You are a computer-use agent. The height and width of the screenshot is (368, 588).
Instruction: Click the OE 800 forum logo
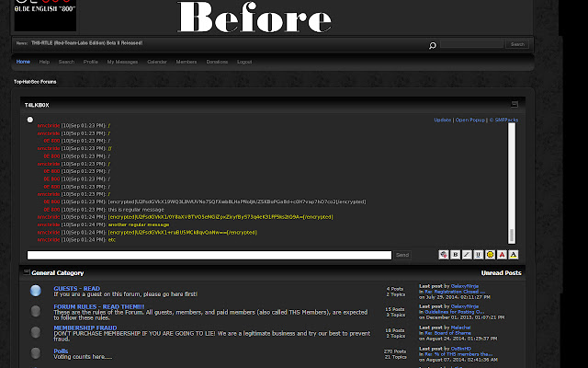point(45,15)
